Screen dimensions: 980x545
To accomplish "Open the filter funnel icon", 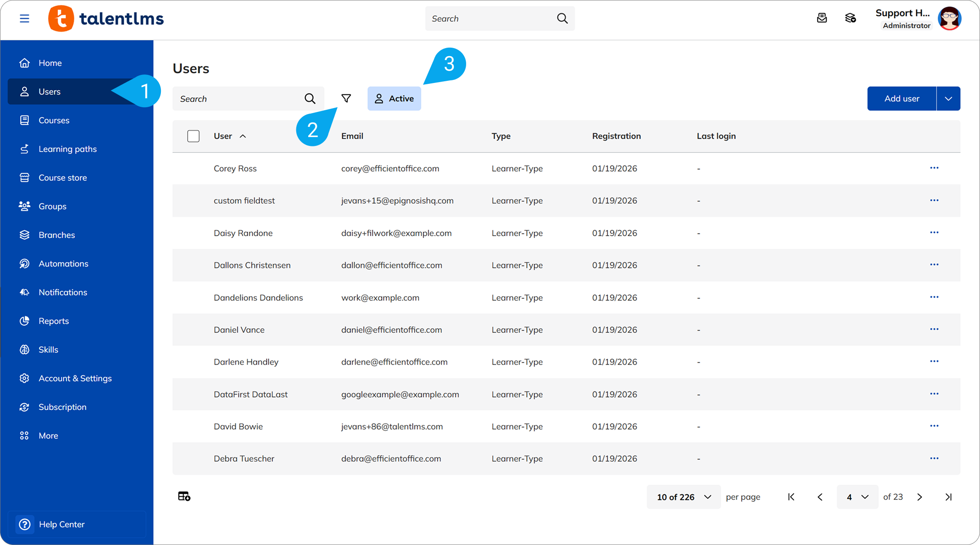I will coord(346,99).
